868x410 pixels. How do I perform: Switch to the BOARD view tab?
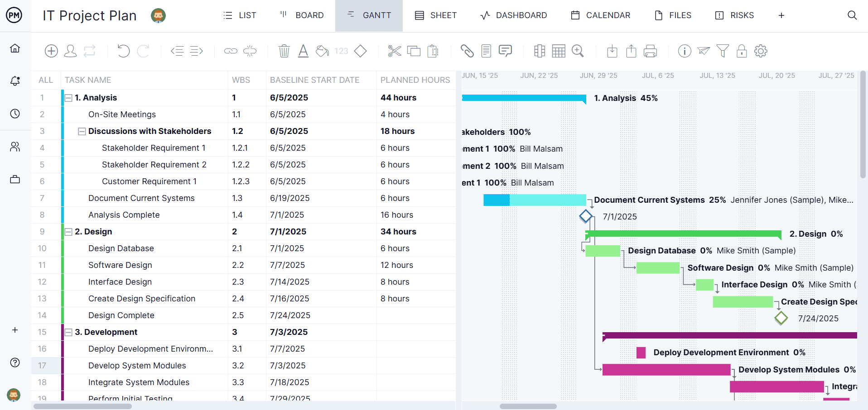tap(302, 15)
